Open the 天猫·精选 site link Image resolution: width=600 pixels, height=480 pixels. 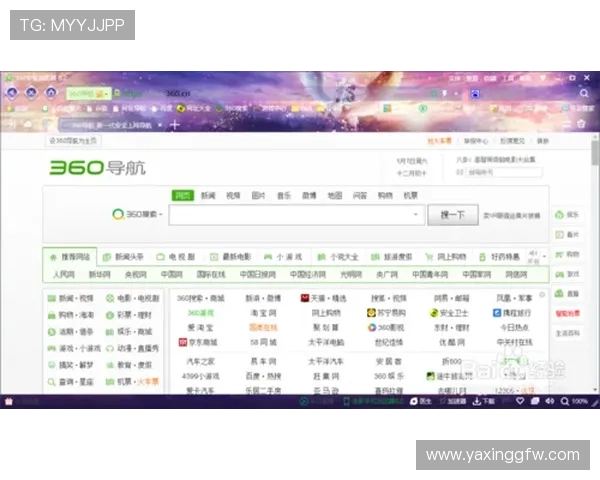[x=323, y=298]
